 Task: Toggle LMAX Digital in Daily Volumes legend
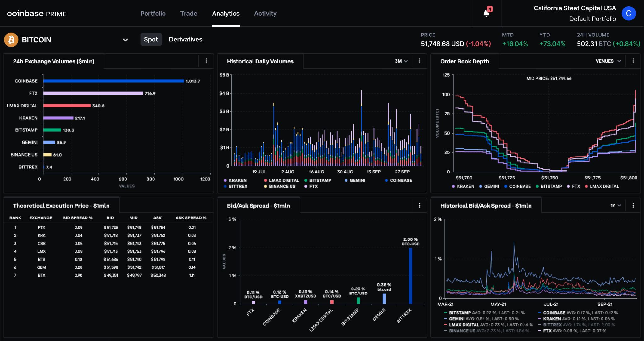click(282, 180)
